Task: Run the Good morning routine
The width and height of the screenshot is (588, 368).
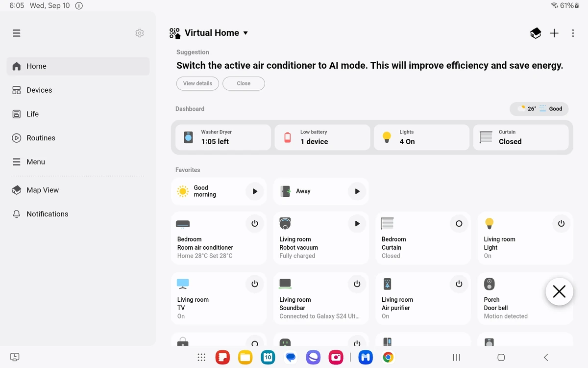Action: 254,191
